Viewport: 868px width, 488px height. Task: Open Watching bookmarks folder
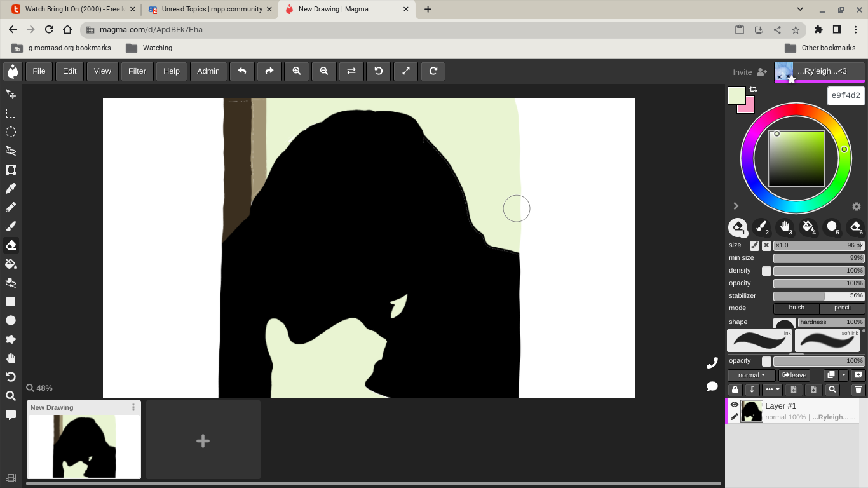[x=149, y=48]
